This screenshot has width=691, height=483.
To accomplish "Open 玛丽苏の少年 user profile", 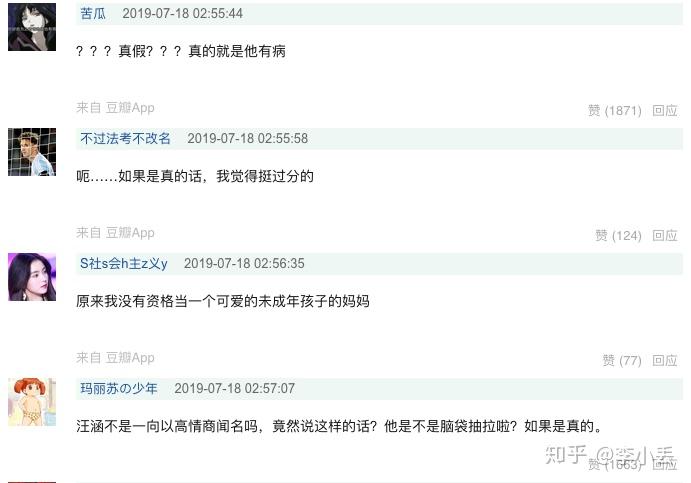I will tap(119, 389).
